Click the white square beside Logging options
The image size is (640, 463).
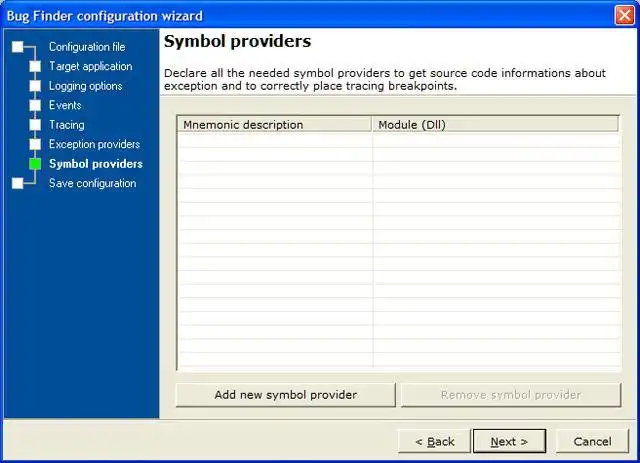click(35, 86)
